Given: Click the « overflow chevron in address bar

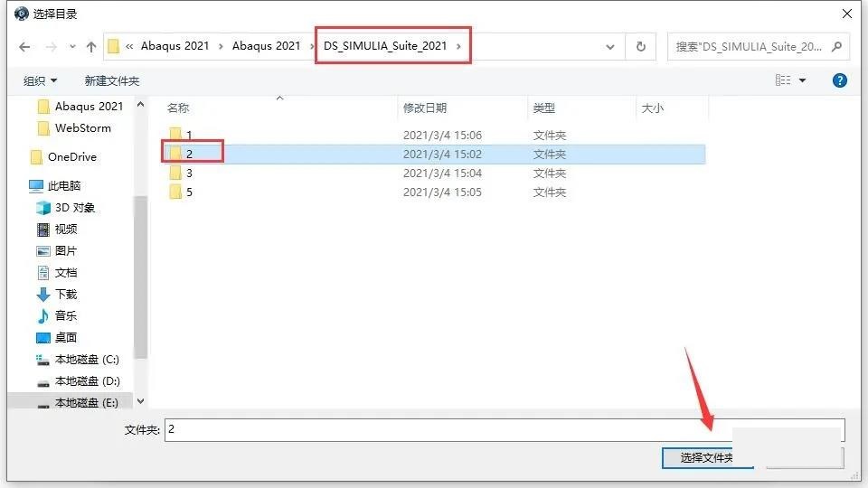Looking at the screenshot, I should pyautogui.click(x=129, y=46).
